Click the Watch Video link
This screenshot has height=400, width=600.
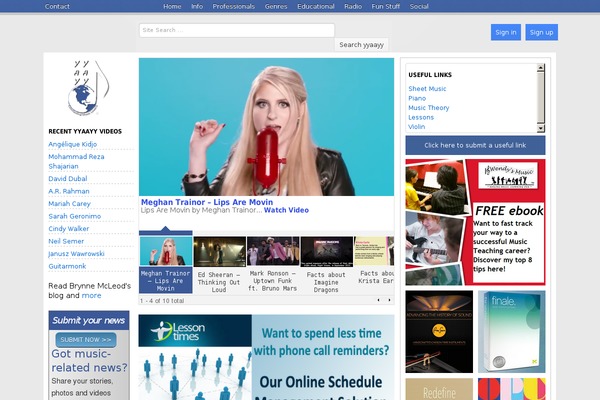pos(286,210)
